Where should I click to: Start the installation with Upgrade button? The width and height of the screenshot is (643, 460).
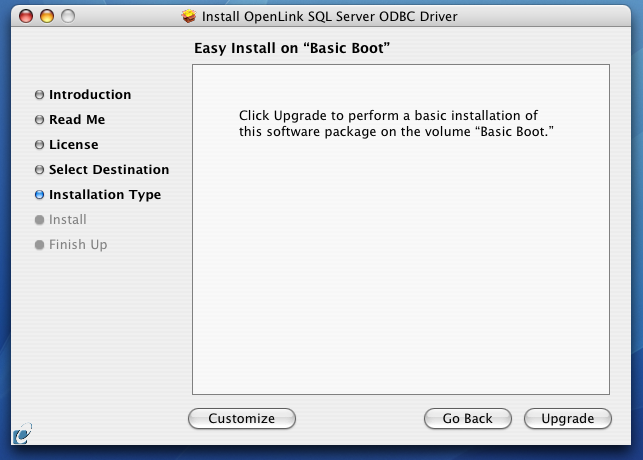[568, 419]
